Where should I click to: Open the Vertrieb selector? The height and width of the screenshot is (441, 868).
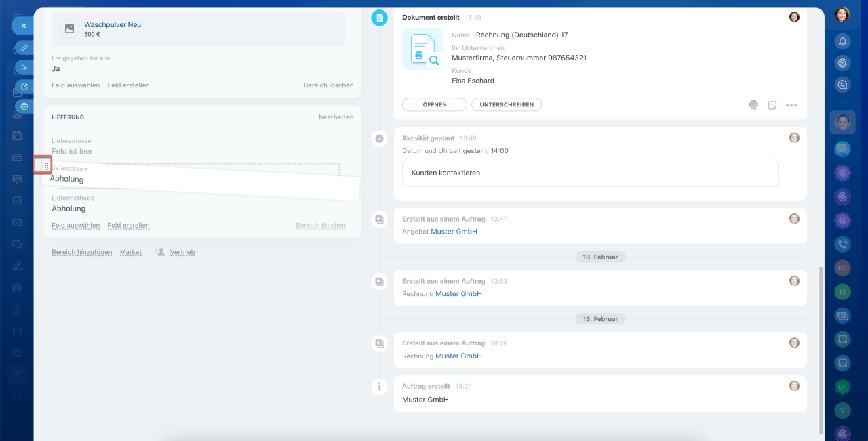click(x=182, y=252)
